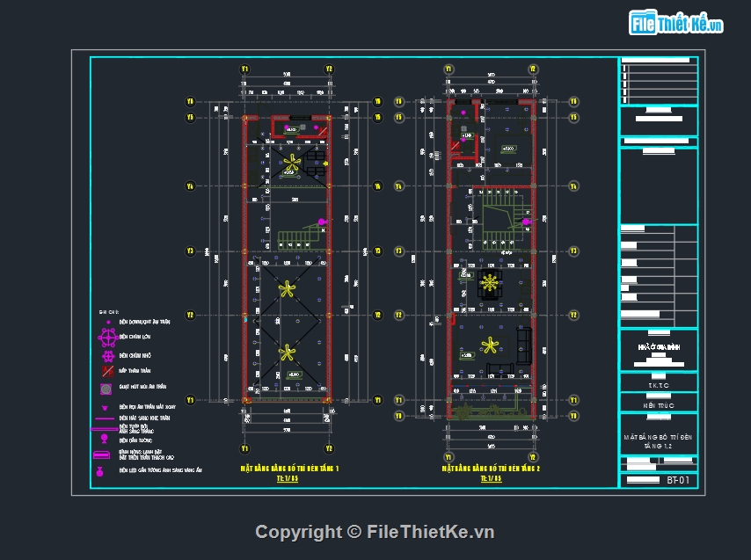Click the ĐÈN GẮN TƯỜNG wall lamp symbol
This screenshot has height=560, width=751.
coord(105,439)
